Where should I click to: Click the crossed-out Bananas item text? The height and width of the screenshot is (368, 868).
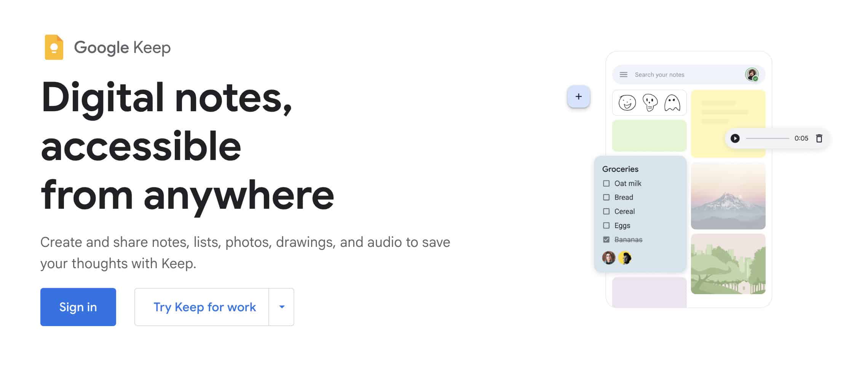point(628,240)
